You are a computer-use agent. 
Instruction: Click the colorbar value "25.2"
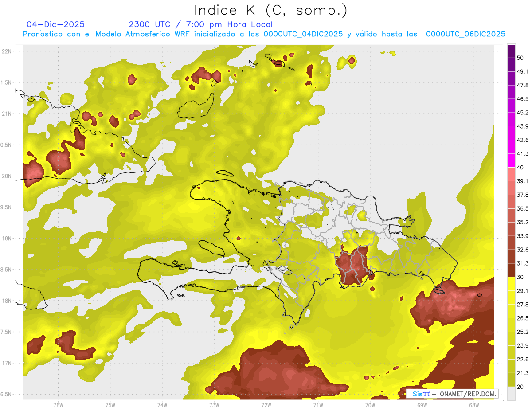tap(523, 332)
